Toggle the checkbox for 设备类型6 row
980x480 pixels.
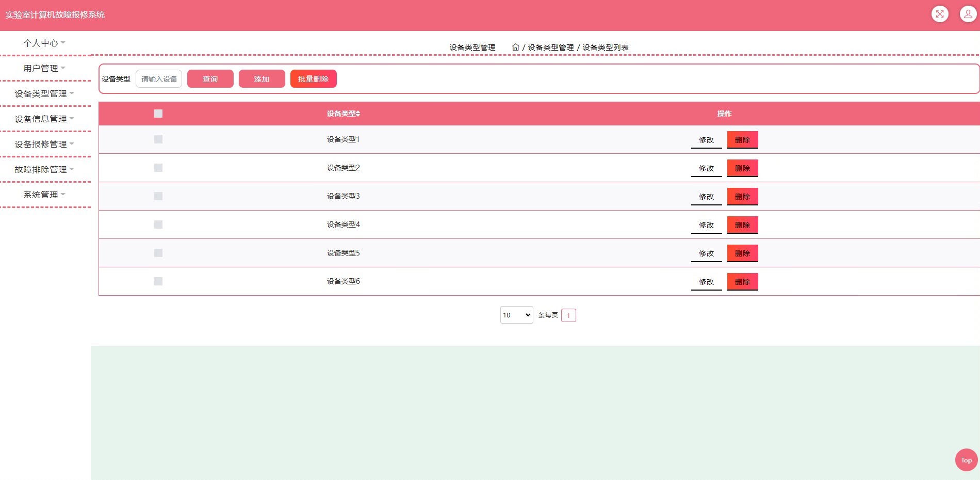tap(158, 281)
